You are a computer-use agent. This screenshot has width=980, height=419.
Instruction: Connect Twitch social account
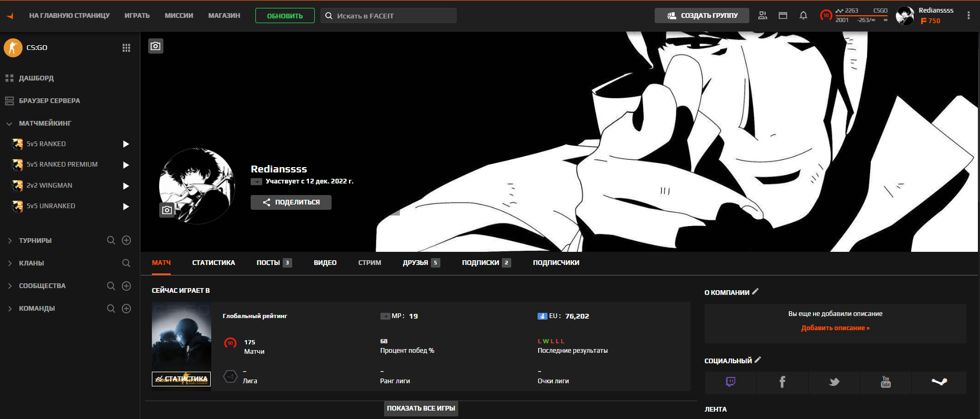(x=730, y=382)
